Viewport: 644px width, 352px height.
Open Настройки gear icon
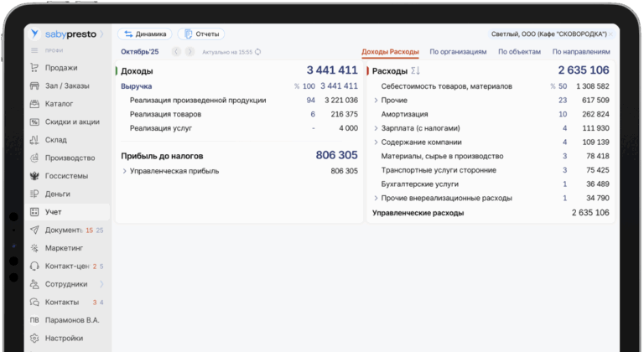pyautogui.click(x=34, y=338)
